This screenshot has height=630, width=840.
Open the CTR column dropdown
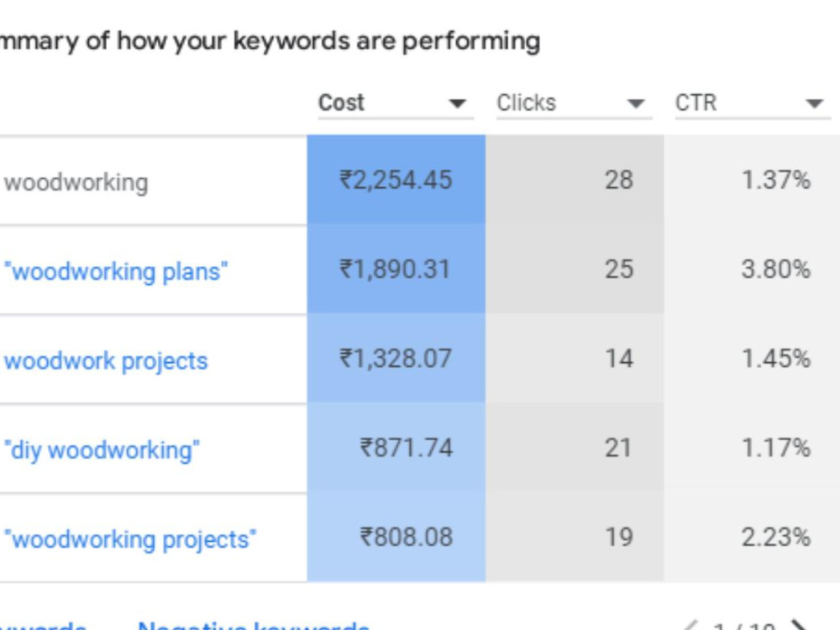point(753,102)
